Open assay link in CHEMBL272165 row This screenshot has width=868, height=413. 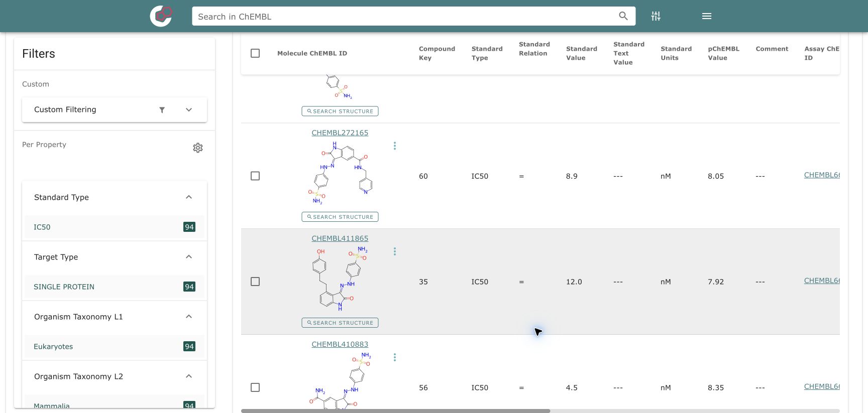pyautogui.click(x=822, y=175)
